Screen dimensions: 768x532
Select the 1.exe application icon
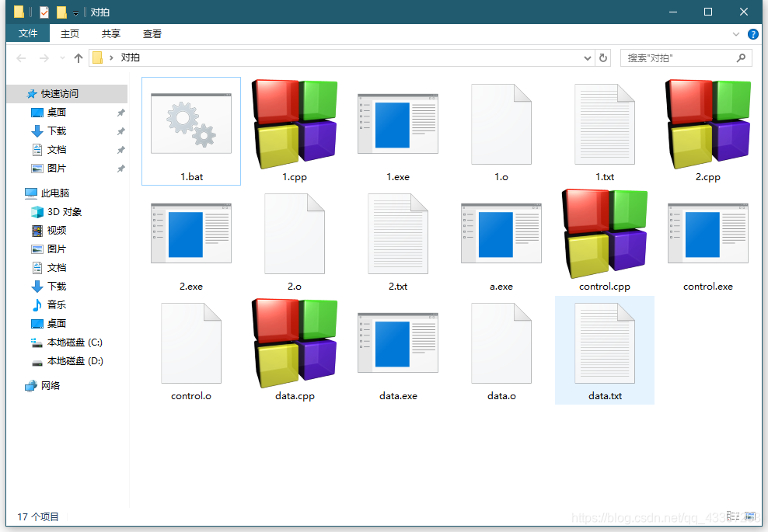(x=398, y=123)
